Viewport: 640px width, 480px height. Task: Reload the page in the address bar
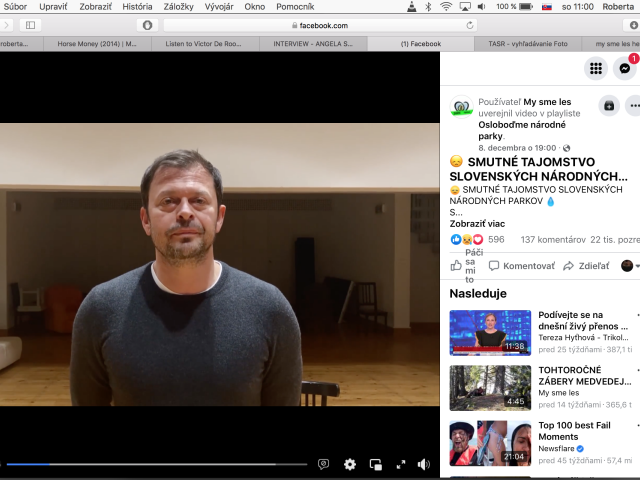pyautogui.click(x=470, y=25)
